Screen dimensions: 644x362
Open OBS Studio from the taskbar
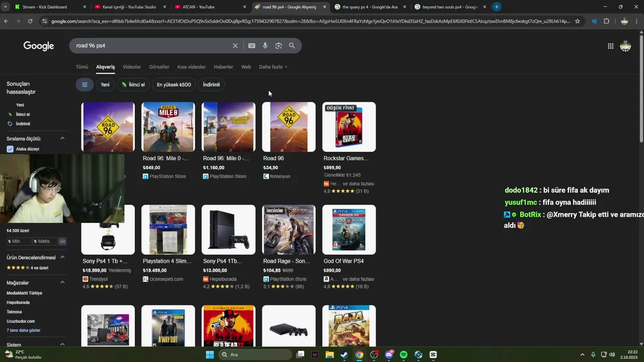tap(374, 354)
